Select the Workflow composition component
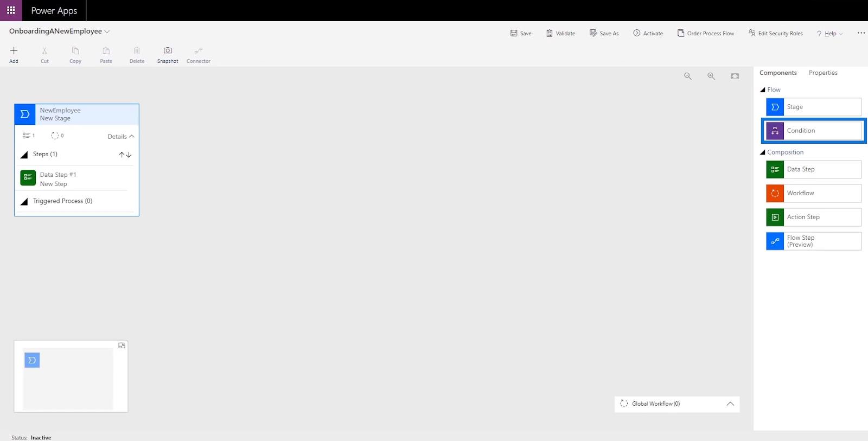 813,193
